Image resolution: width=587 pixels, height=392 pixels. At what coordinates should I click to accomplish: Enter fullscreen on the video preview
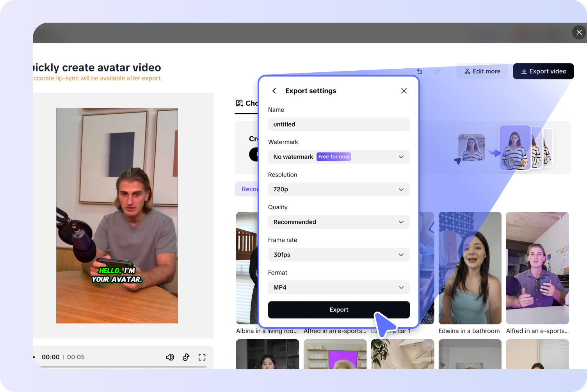pyautogui.click(x=202, y=357)
